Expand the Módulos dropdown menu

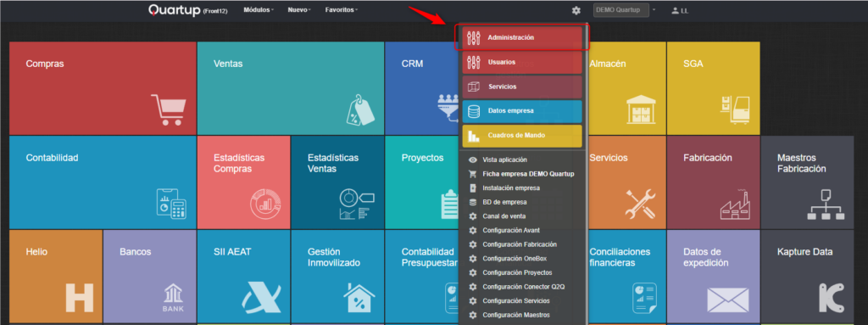[x=259, y=10]
